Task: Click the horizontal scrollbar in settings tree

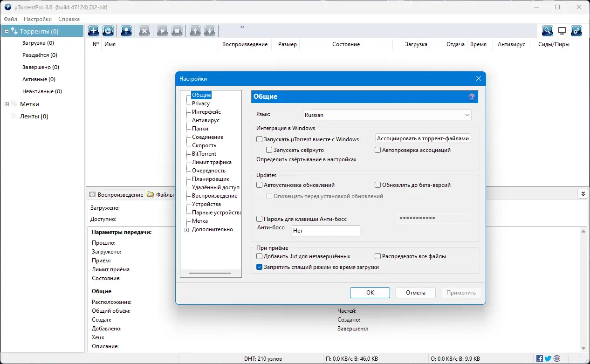Action: tap(210, 273)
